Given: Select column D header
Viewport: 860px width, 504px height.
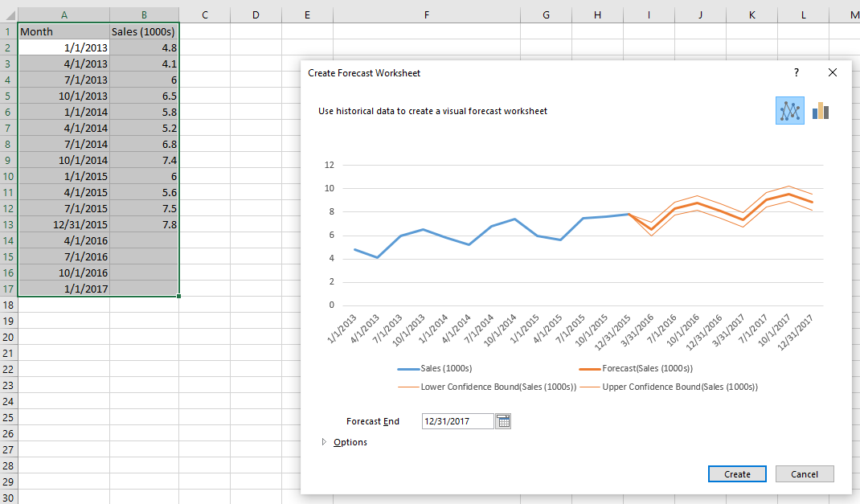Looking at the screenshot, I should (x=256, y=14).
